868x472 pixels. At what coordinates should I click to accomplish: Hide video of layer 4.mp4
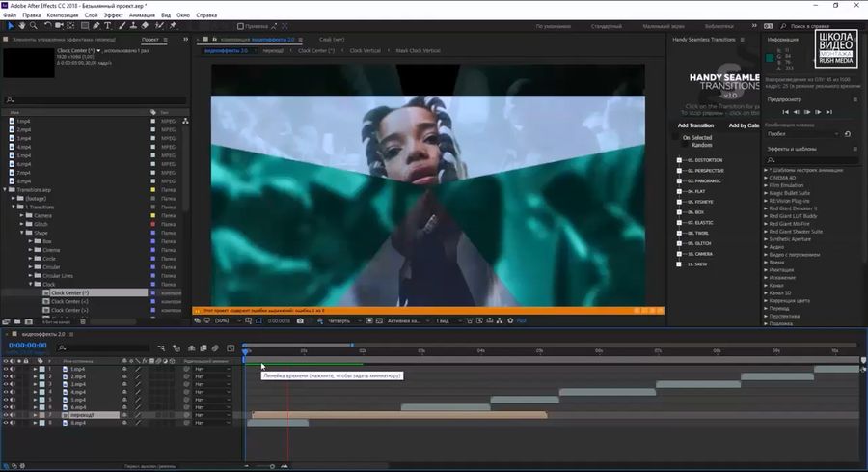click(6, 392)
